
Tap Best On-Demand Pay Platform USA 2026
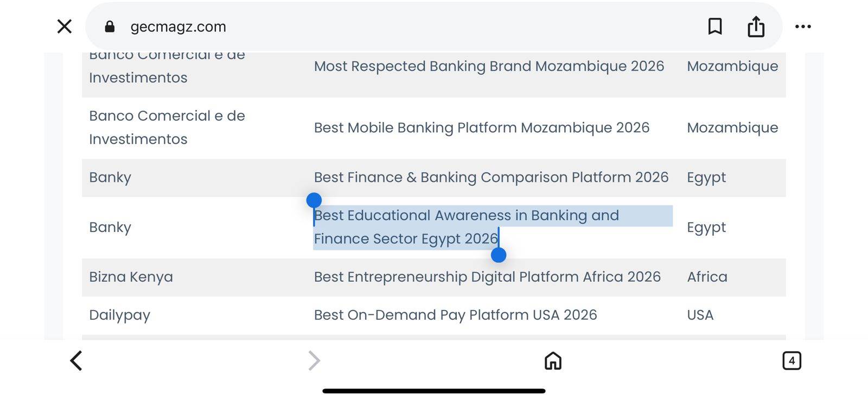[455, 315]
